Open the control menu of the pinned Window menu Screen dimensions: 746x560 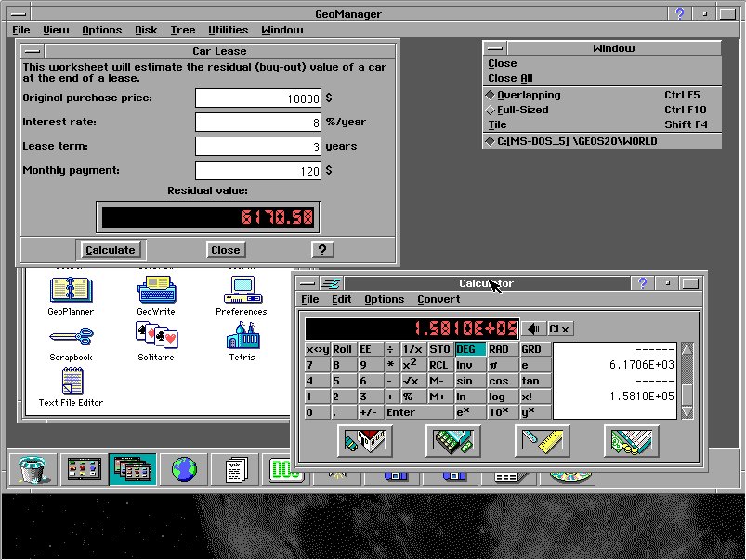[x=495, y=48]
